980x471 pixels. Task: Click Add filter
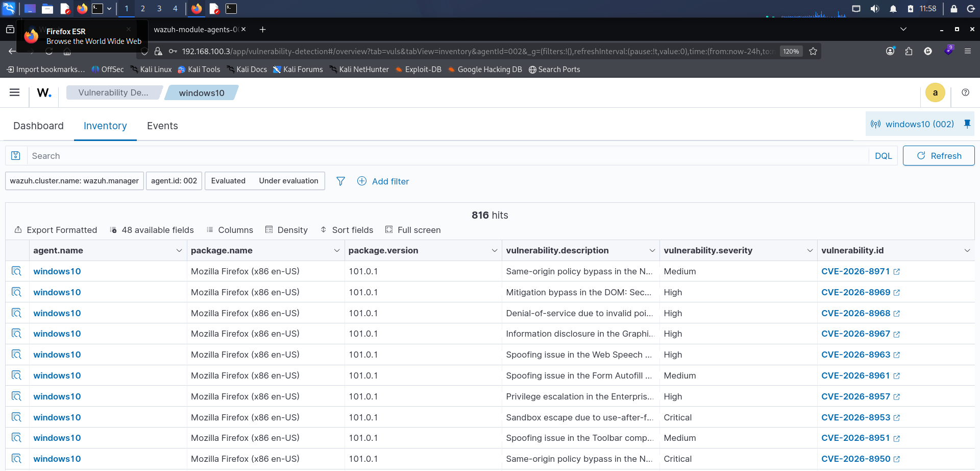point(383,181)
